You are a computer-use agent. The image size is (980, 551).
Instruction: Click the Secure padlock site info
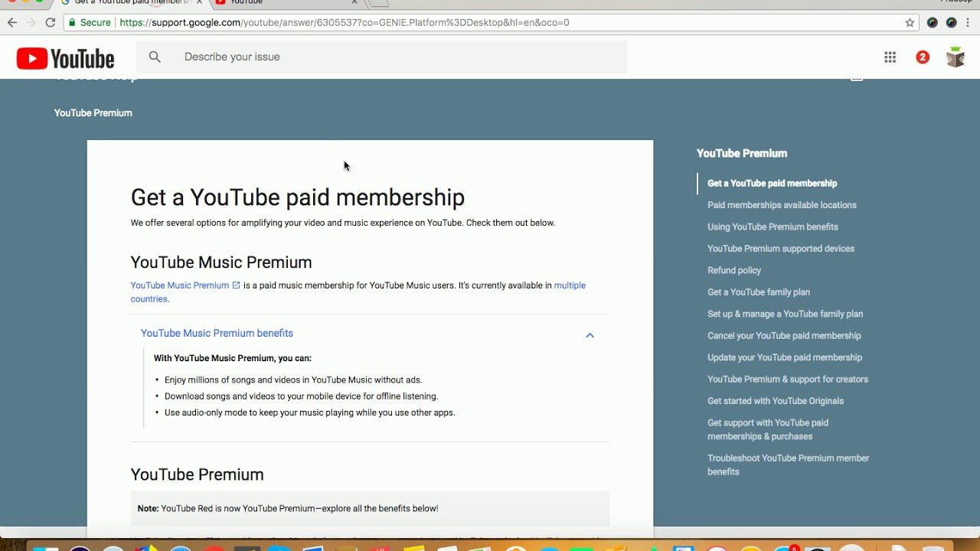coord(89,22)
